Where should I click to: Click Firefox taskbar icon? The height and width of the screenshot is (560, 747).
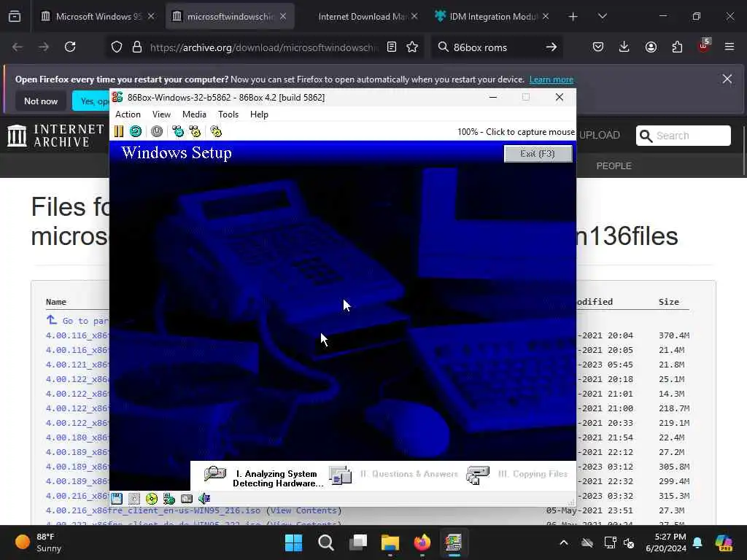tap(422, 542)
